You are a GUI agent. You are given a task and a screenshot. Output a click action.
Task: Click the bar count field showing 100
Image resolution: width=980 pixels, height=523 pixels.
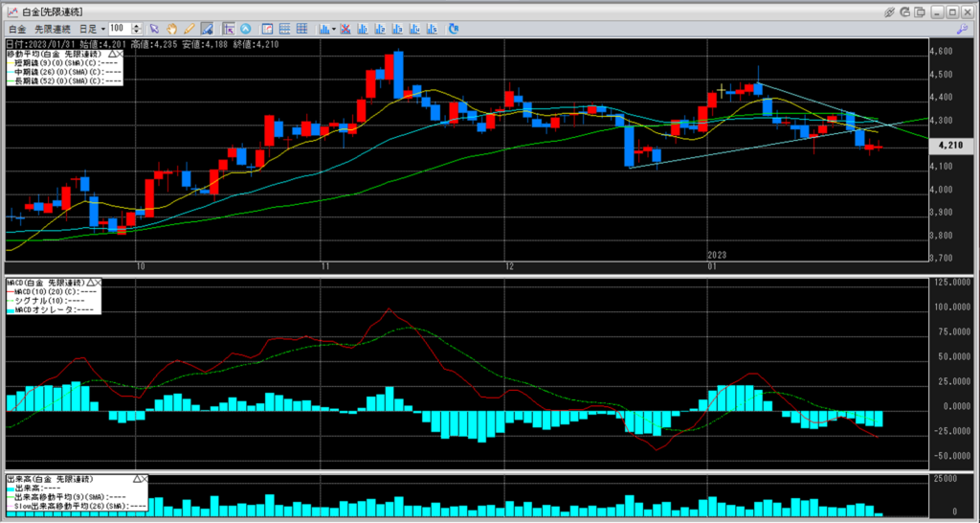(x=119, y=29)
